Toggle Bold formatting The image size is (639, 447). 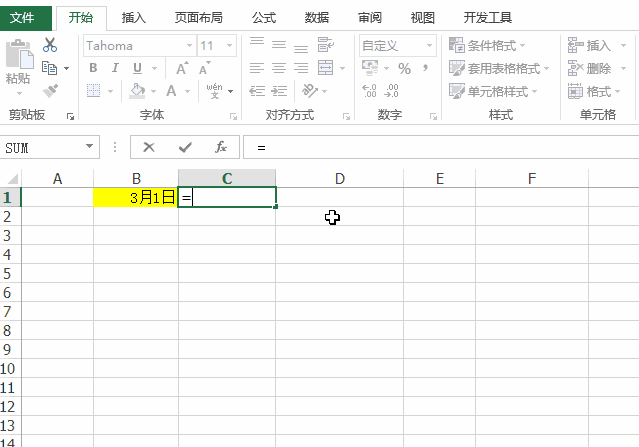click(93, 68)
